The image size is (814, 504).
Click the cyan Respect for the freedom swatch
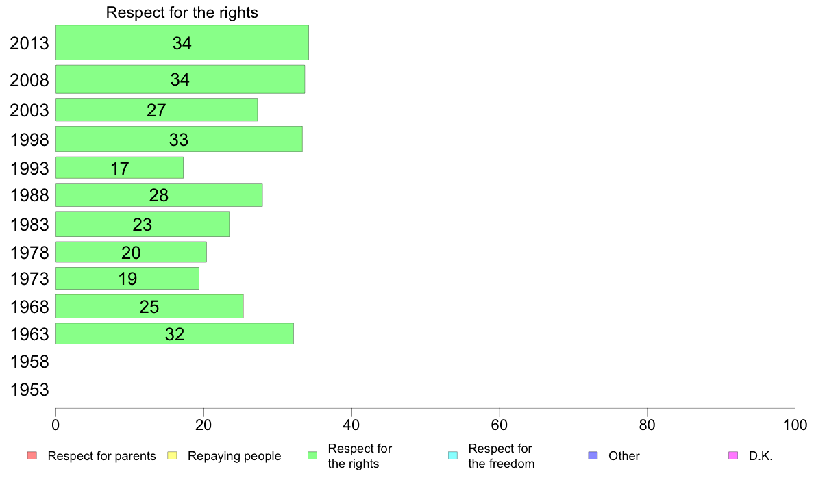(x=453, y=456)
